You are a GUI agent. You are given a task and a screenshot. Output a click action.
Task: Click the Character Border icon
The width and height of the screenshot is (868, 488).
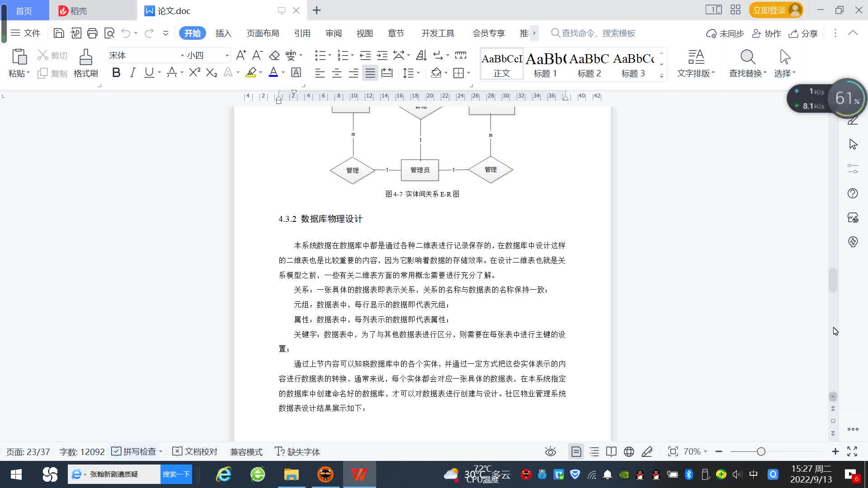click(296, 72)
